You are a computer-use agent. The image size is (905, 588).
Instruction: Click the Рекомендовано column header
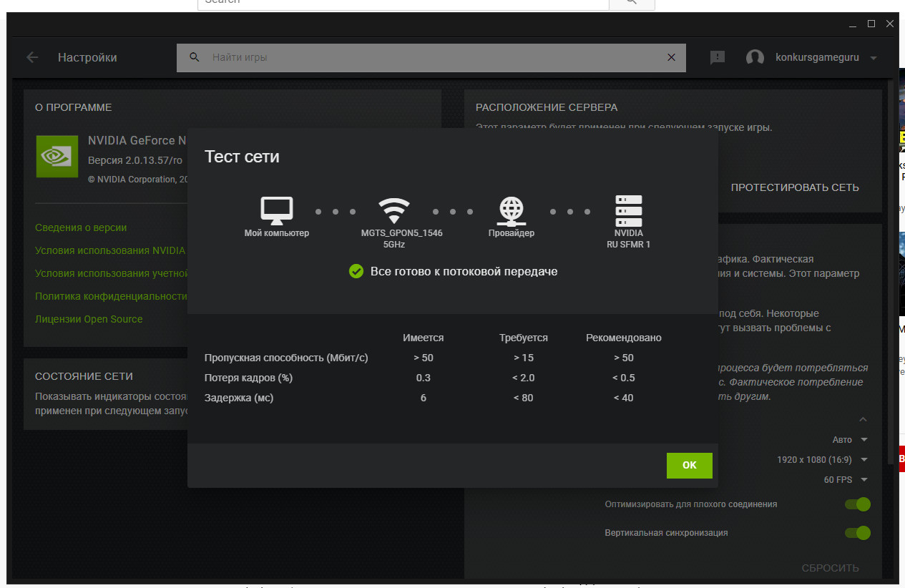[624, 338]
